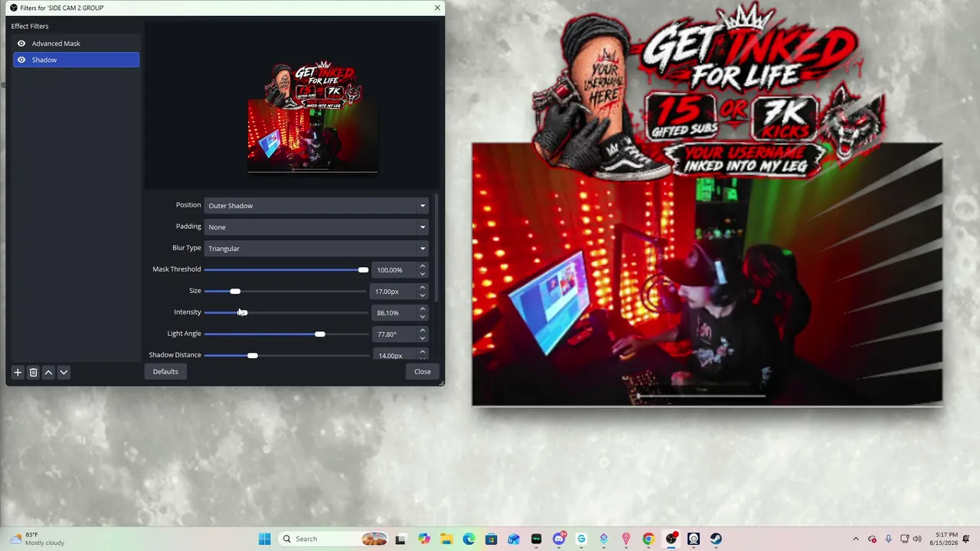Delete the selected filter with trash icon
The height and width of the screenshot is (551, 980).
(x=33, y=372)
